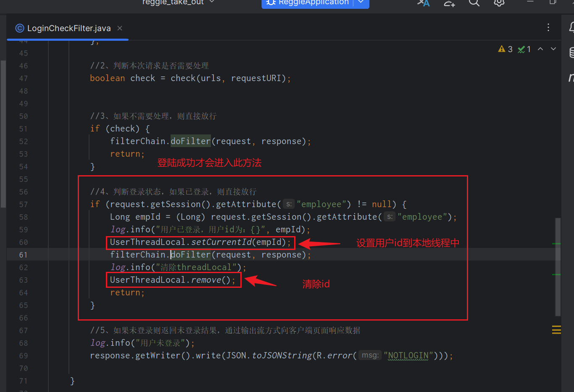Screen dimensions: 574x392
Task: Click the 's:' parameter hint on line 58
Action: 390,217
